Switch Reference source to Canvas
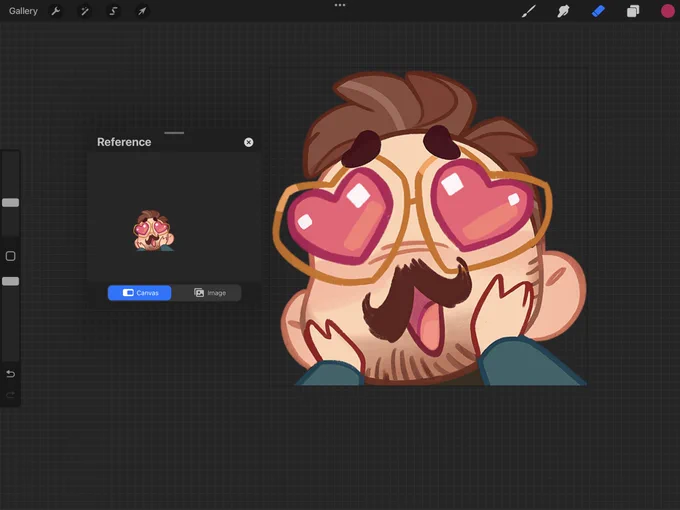 point(140,293)
